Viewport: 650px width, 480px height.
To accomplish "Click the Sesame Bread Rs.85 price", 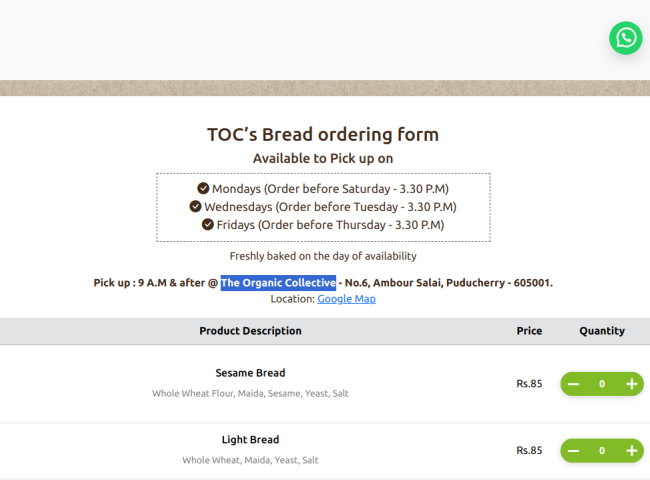I will (x=529, y=384).
